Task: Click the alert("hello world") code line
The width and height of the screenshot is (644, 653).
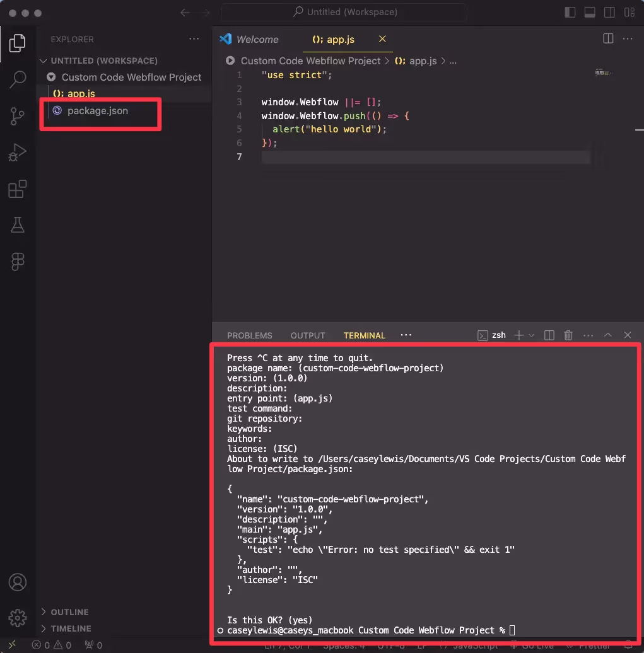Action: pos(329,129)
